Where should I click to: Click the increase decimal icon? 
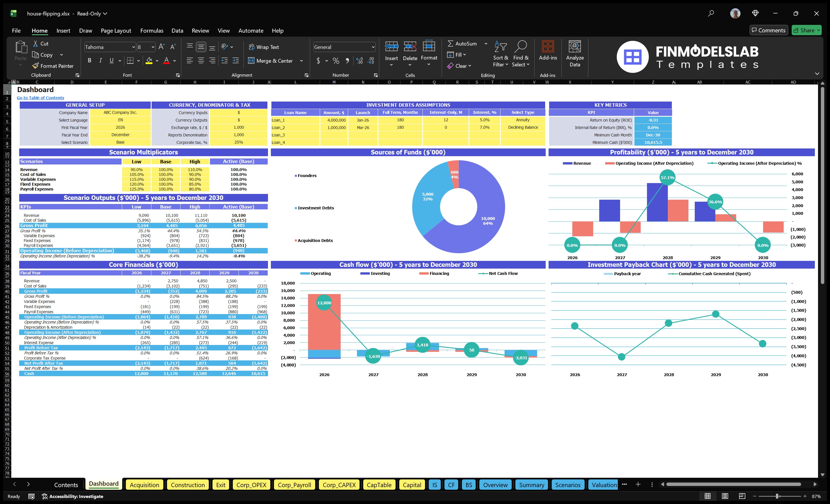pos(360,61)
